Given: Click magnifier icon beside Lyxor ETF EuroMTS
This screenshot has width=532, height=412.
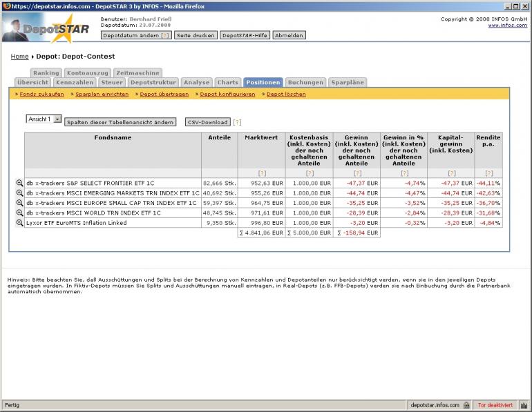Looking at the screenshot, I should coord(19,223).
